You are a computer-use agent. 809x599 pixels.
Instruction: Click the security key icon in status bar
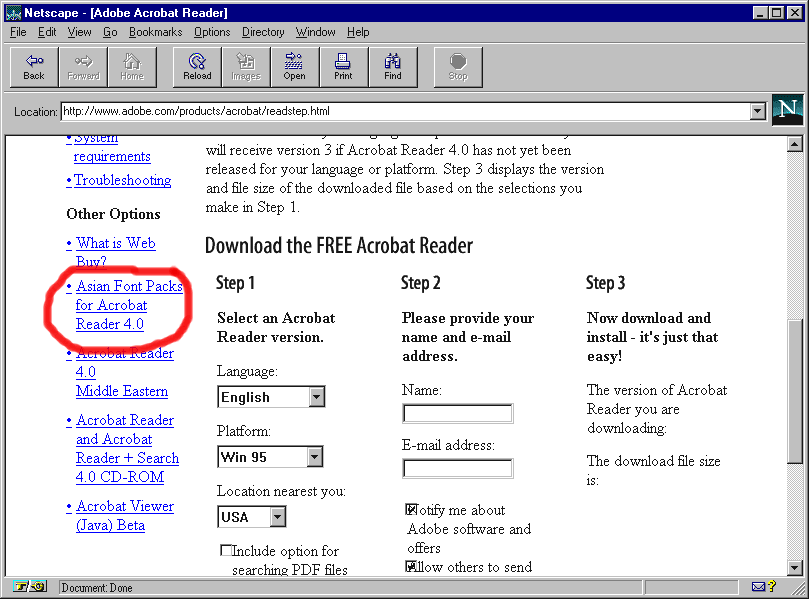[29, 587]
